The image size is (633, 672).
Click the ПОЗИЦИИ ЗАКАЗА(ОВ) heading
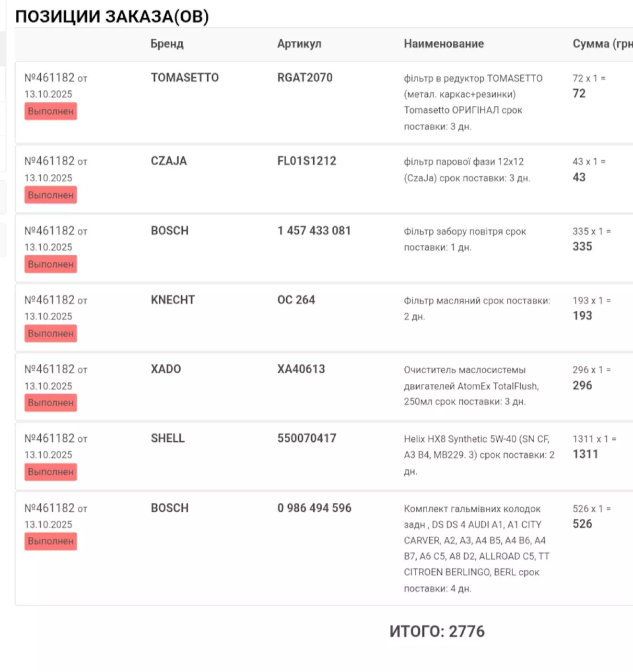click(x=112, y=16)
